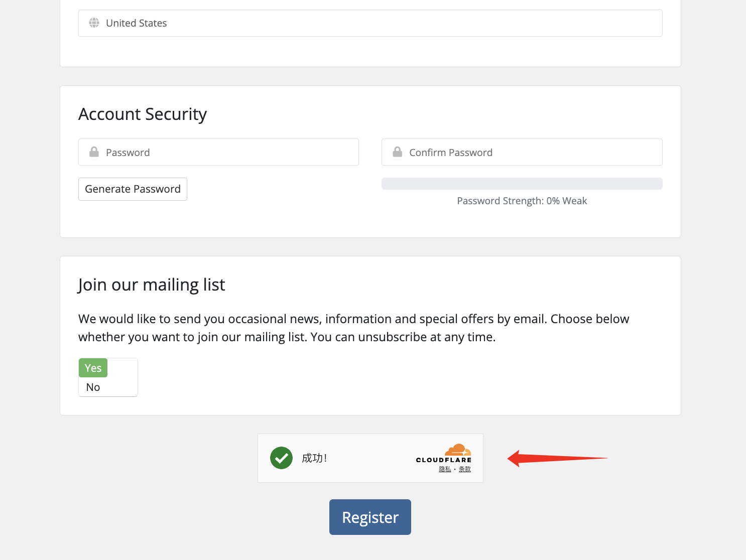Click the lock icon beside Password
The width and height of the screenshot is (746, 560).
click(94, 152)
